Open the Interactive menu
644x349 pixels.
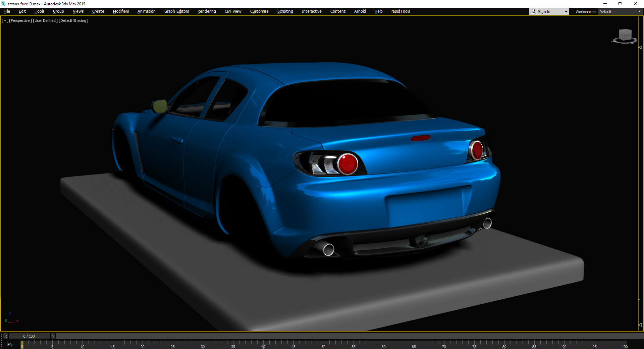pyautogui.click(x=312, y=11)
